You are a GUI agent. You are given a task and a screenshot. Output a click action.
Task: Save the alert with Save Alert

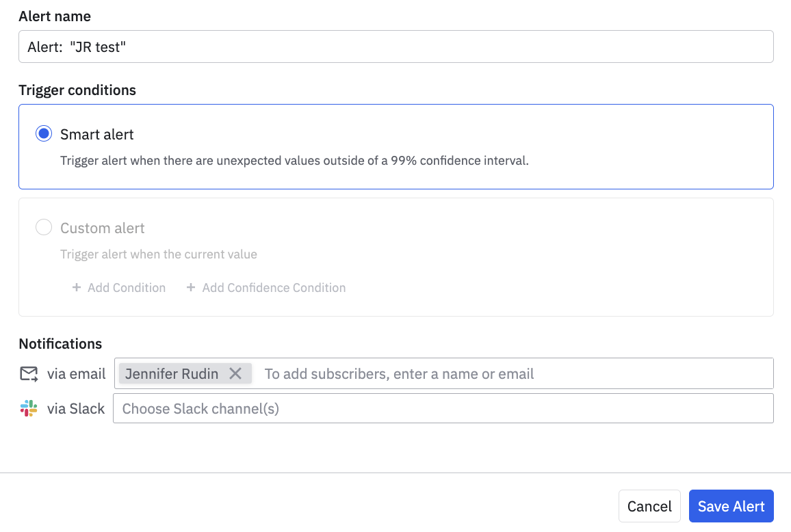click(x=731, y=506)
